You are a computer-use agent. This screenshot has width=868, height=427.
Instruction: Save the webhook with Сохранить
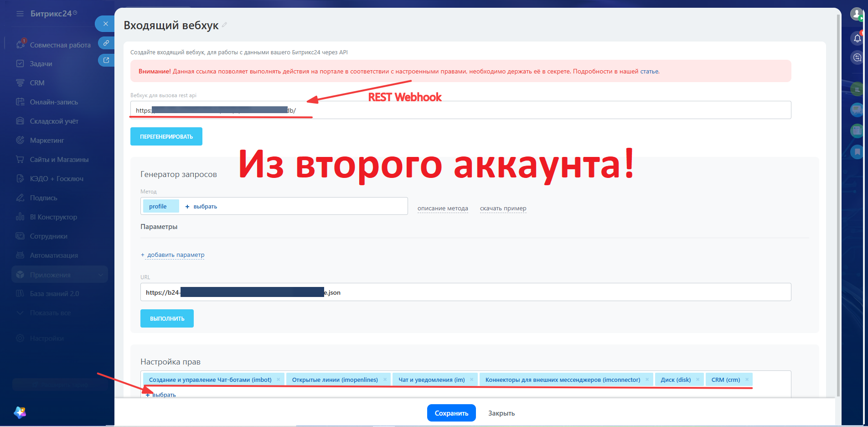coord(451,413)
